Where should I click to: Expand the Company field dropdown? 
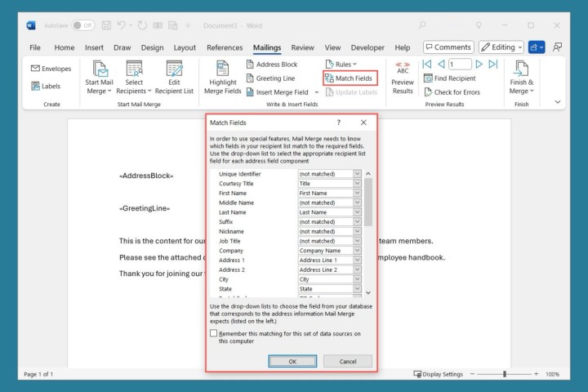point(357,251)
